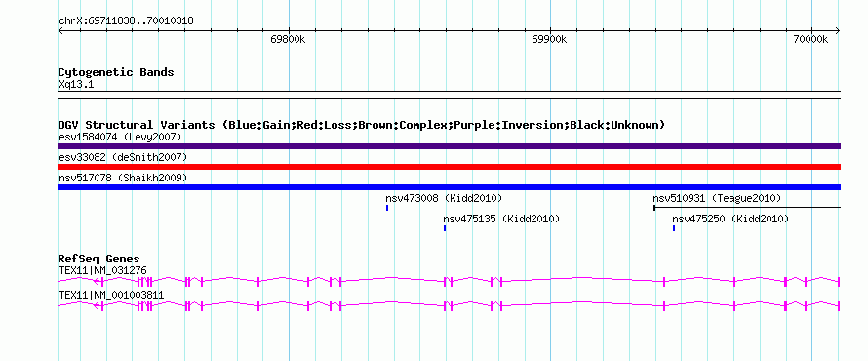
Task: Click the TEX11|NM_001003811 gene label
Action: [111, 295]
